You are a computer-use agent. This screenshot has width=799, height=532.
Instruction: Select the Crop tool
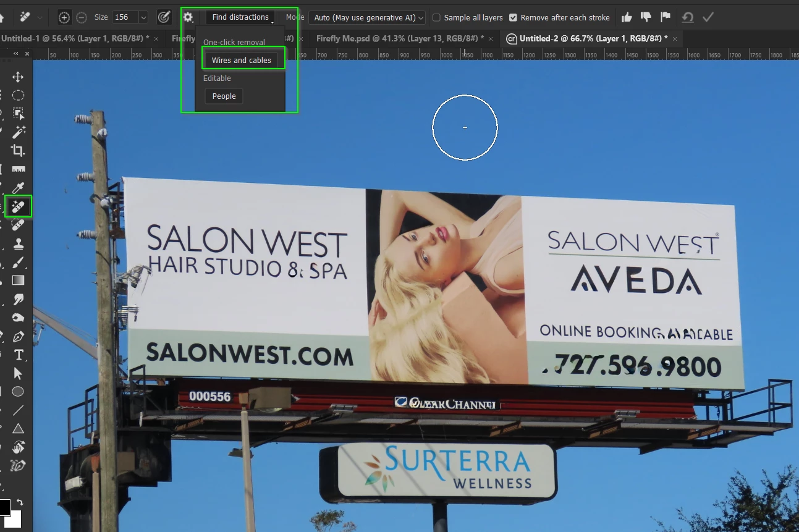coord(18,151)
